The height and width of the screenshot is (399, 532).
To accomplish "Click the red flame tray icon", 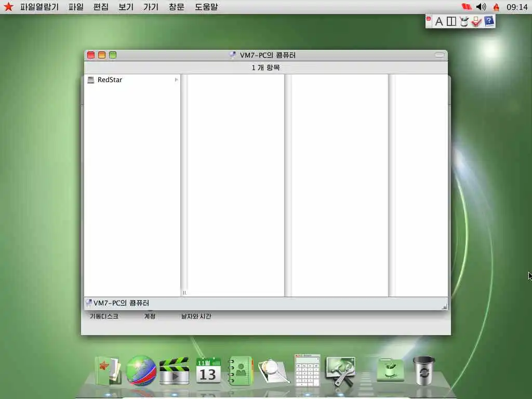I will click(496, 7).
